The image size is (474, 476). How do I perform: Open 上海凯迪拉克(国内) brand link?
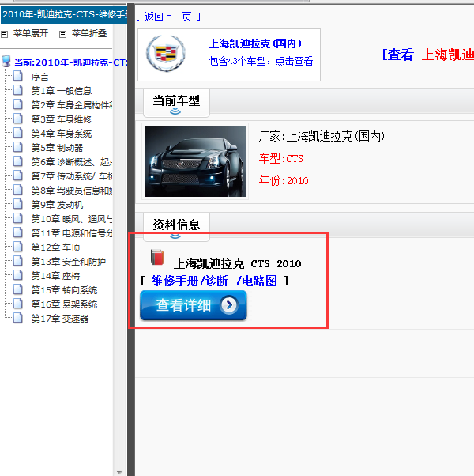[x=255, y=44]
